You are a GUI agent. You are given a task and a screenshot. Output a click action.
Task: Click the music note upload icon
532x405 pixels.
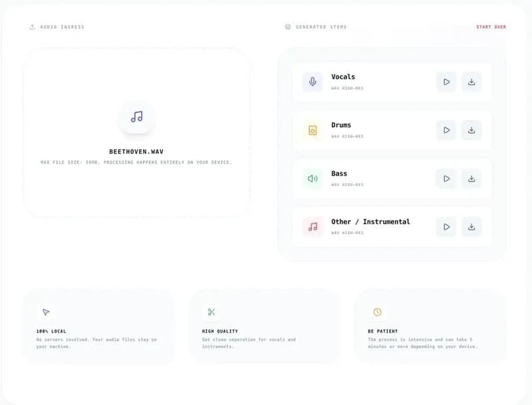tap(137, 117)
